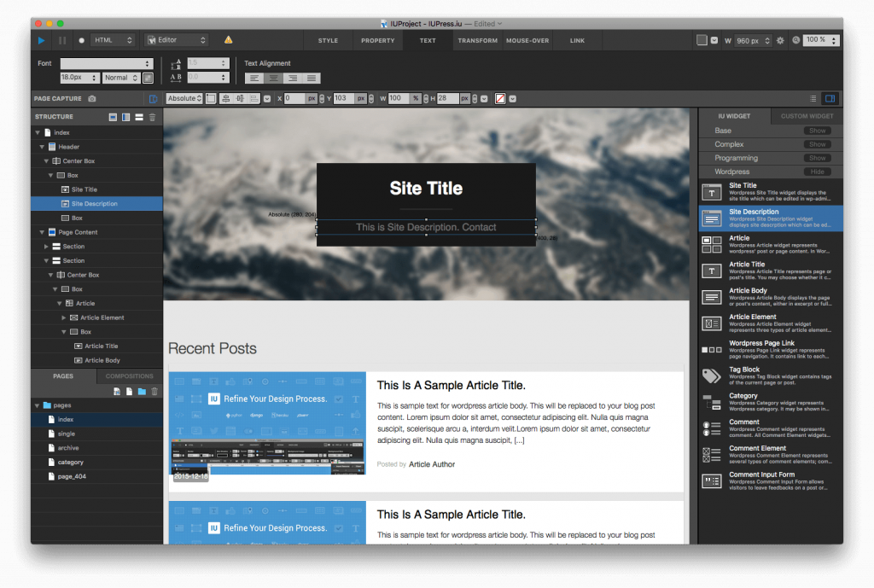Open canvas settings gear icon
This screenshot has height=588, width=874.
pos(780,40)
